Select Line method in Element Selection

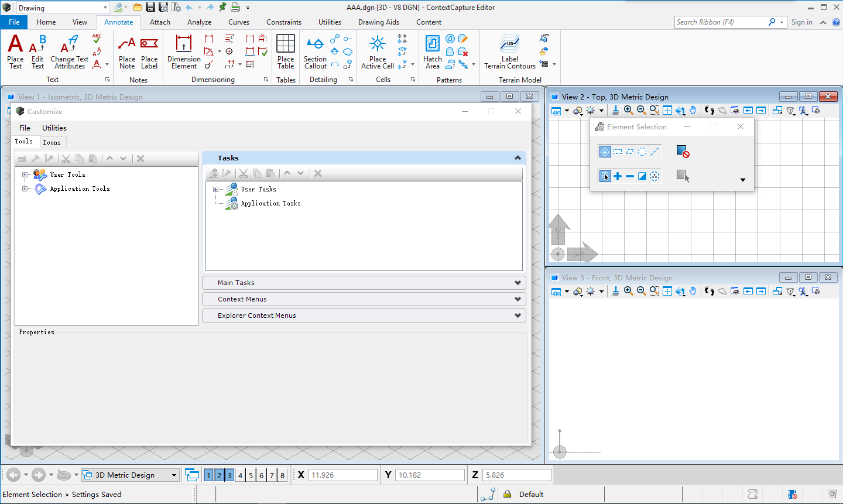[x=654, y=152]
